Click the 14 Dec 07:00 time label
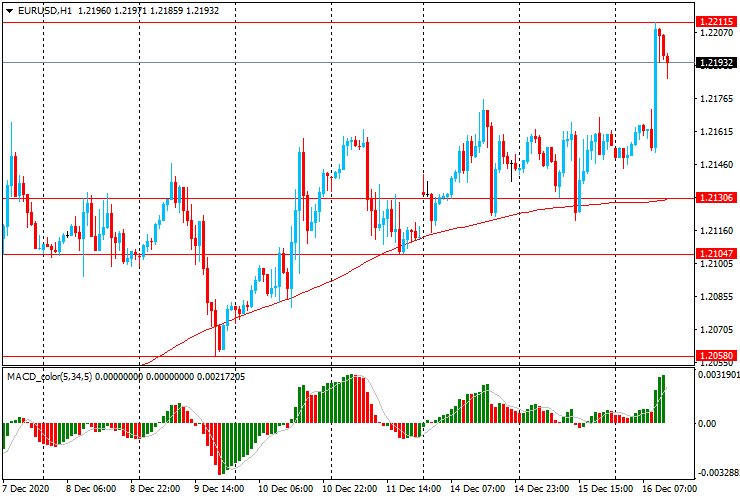Screen dimensions: 740x500 click(478, 488)
